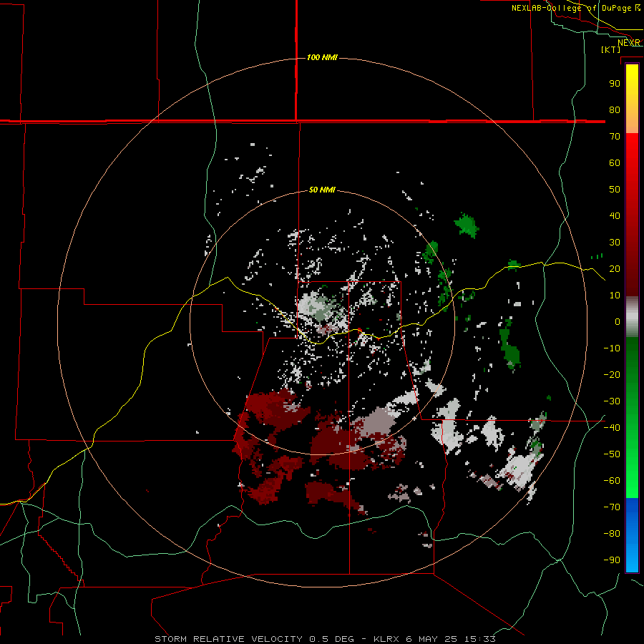Click the 30 knot scale label
The image size is (644, 644).
(615, 243)
